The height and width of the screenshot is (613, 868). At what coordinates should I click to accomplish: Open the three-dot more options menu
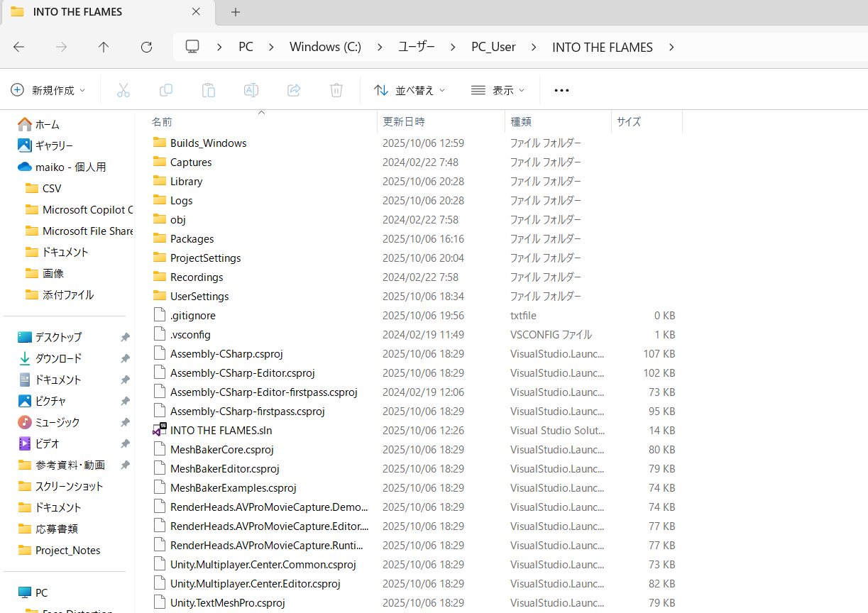(x=561, y=90)
